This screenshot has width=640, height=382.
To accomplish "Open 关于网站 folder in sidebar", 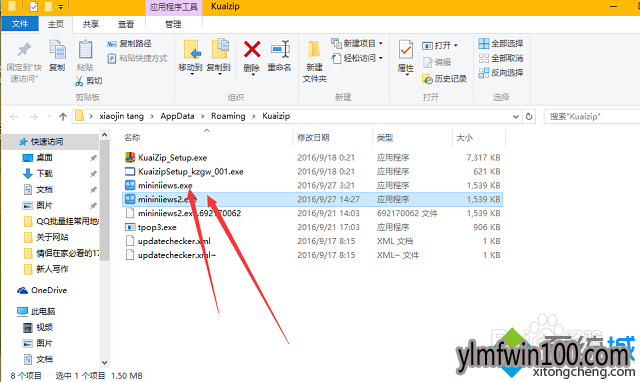I will (x=52, y=237).
